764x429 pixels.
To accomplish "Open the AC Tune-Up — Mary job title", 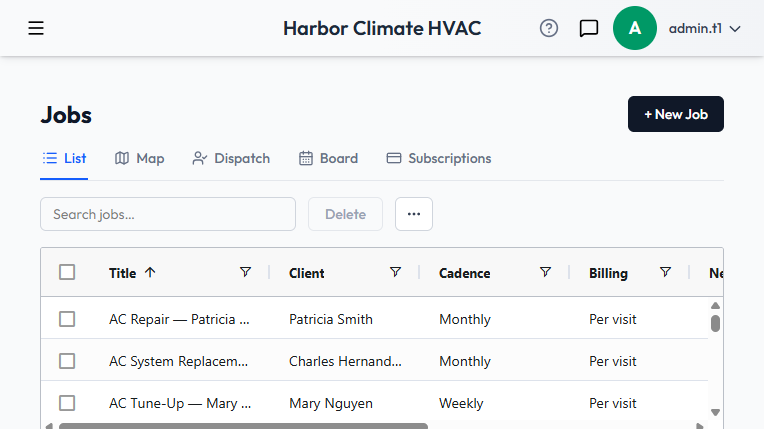I will tap(180, 403).
